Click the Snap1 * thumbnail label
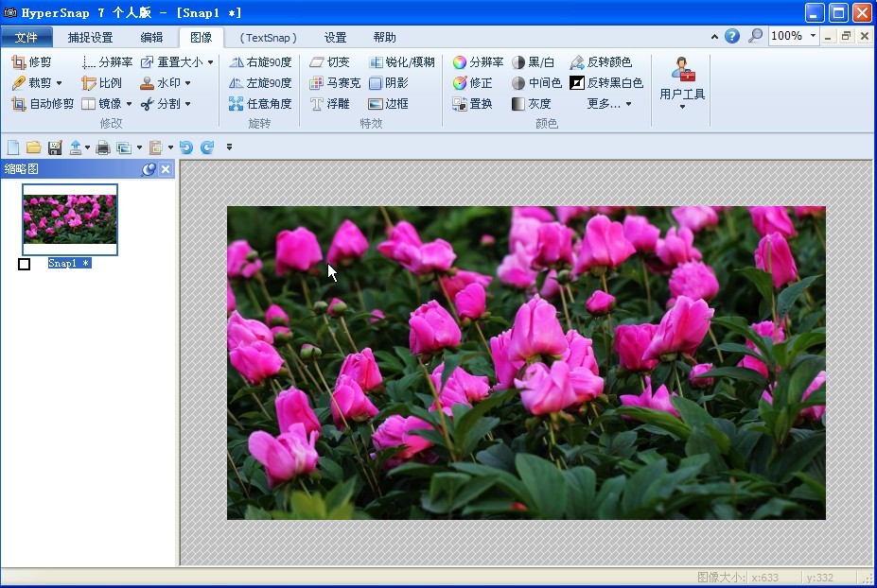The width and height of the screenshot is (877, 588). coord(69,263)
